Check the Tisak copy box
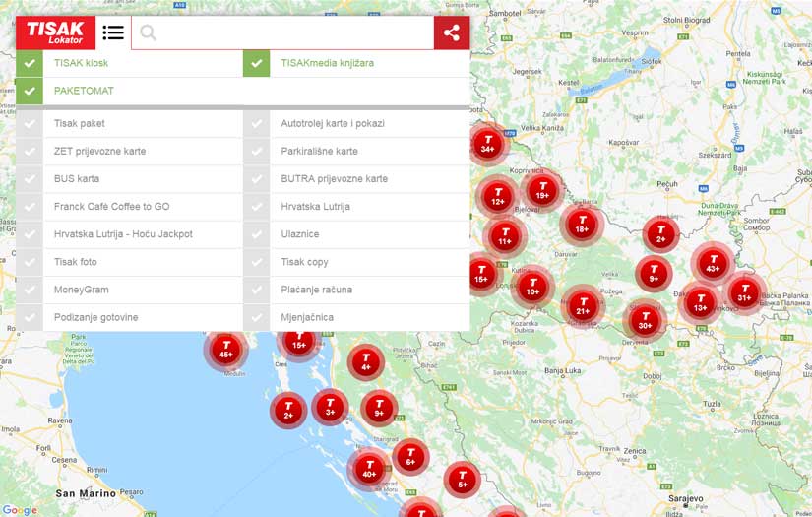 (x=256, y=262)
